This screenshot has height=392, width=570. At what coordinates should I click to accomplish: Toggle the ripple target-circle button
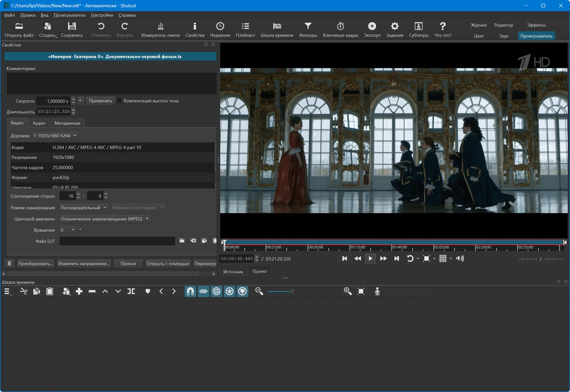pyautogui.click(x=217, y=291)
